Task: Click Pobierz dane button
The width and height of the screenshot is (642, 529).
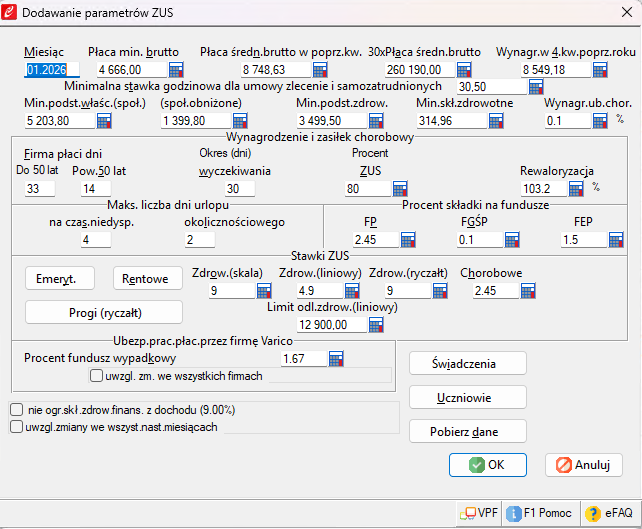Action: [x=467, y=431]
